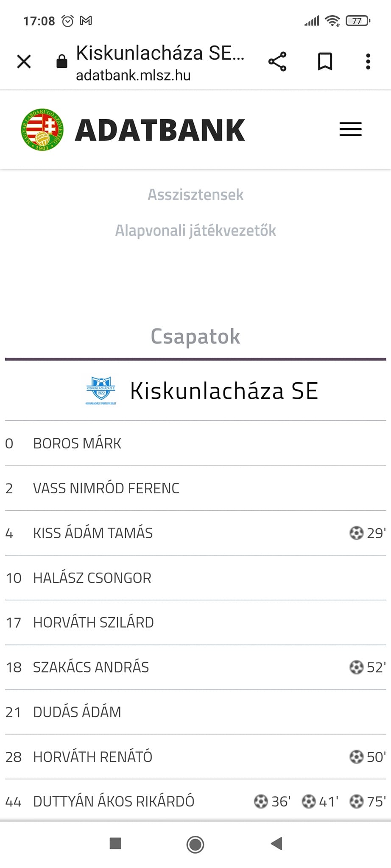Tap the Android back navigation arrow
Viewport: 391px width, 868px height.
pyautogui.click(x=276, y=843)
